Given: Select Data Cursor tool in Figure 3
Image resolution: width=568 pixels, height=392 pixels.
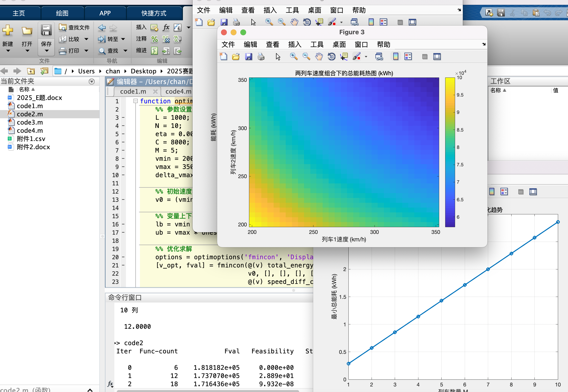Looking at the screenshot, I should pyautogui.click(x=344, y=56).
